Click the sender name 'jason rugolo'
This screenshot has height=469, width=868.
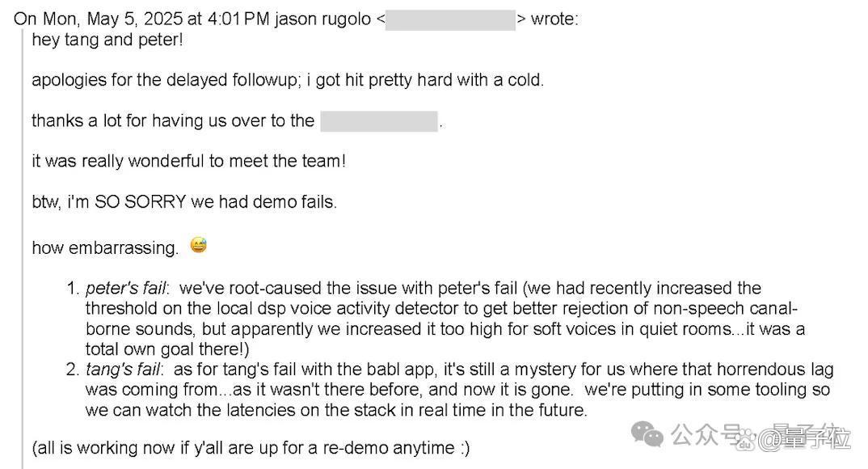322,19
